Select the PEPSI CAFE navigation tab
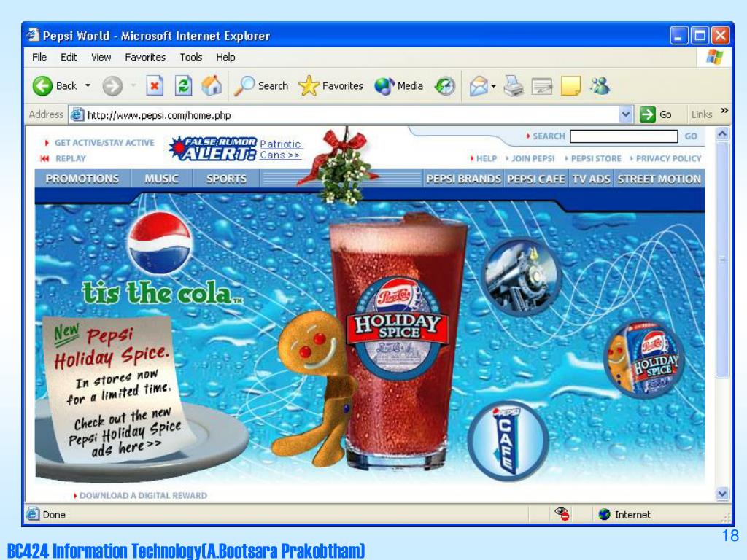 pos(536,179)
